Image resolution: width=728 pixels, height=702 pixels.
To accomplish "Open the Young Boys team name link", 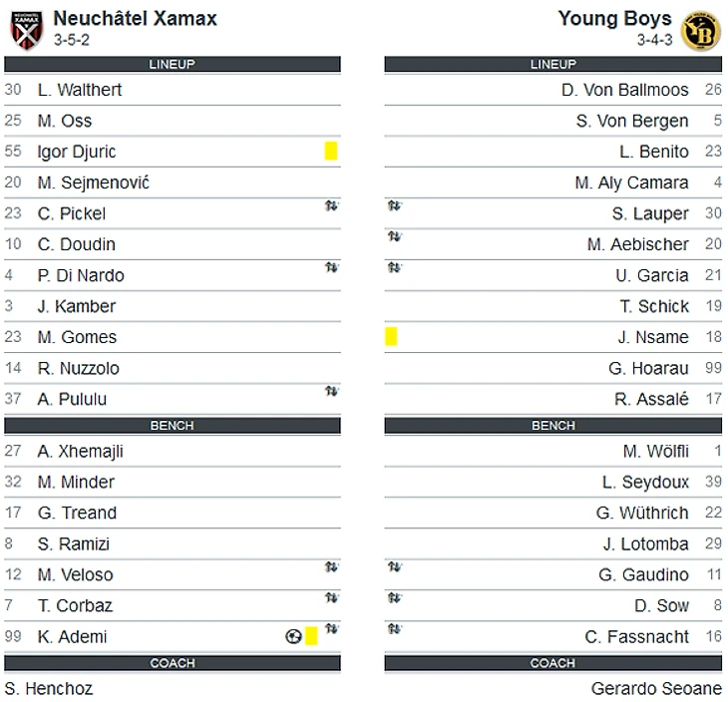I will click(x=614, y=19).
